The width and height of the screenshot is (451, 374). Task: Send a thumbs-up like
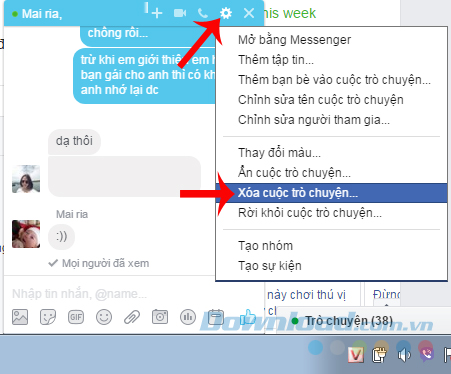point(247,317)
